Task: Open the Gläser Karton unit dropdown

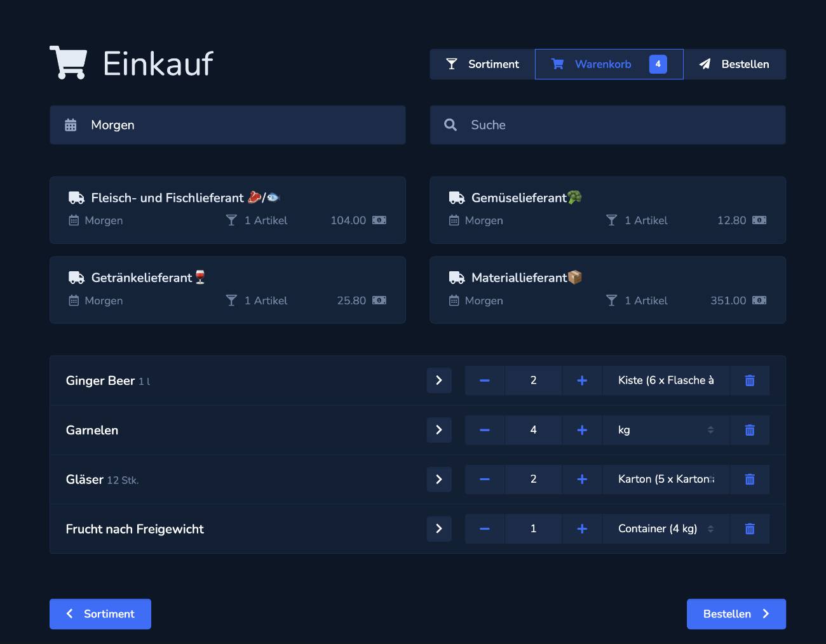Action: (666, 480)
